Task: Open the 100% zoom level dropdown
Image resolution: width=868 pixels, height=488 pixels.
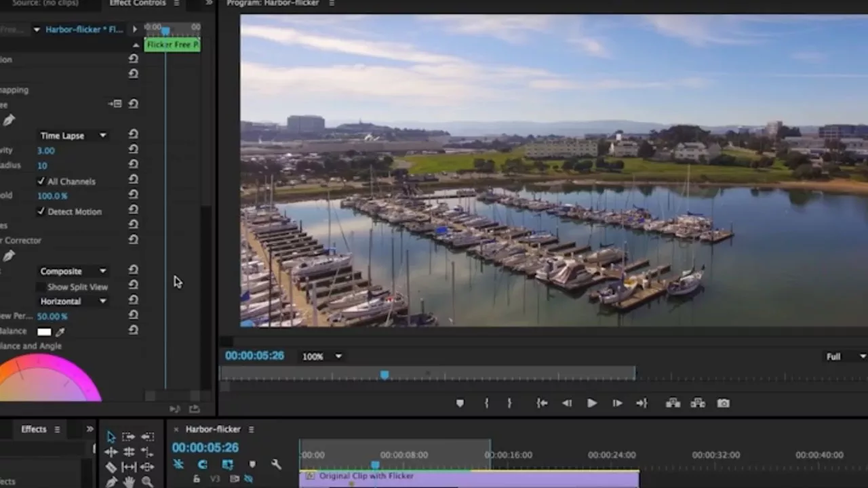Action: pos(321,356)
